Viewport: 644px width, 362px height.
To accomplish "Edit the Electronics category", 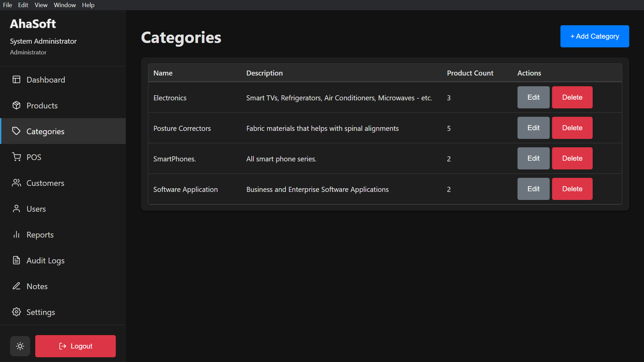I will tap(533, 97).
